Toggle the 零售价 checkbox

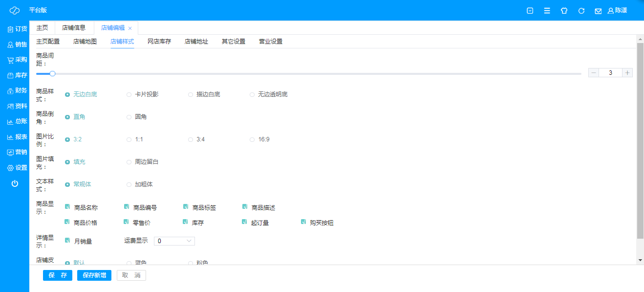126,222
